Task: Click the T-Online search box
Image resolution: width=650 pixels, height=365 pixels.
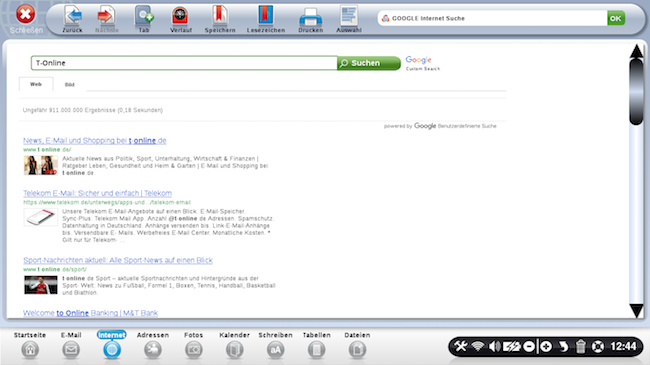Action: [x=184, y=63]
